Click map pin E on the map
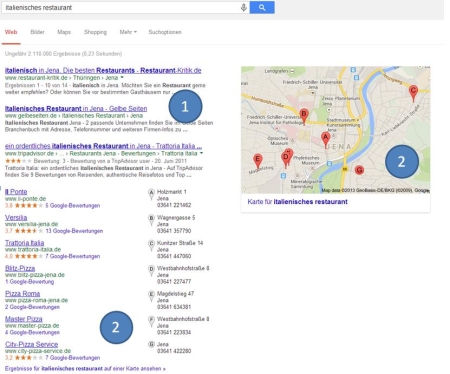This screenshot has width=450, height=374. pyautogui.click(x=257, y=161)
